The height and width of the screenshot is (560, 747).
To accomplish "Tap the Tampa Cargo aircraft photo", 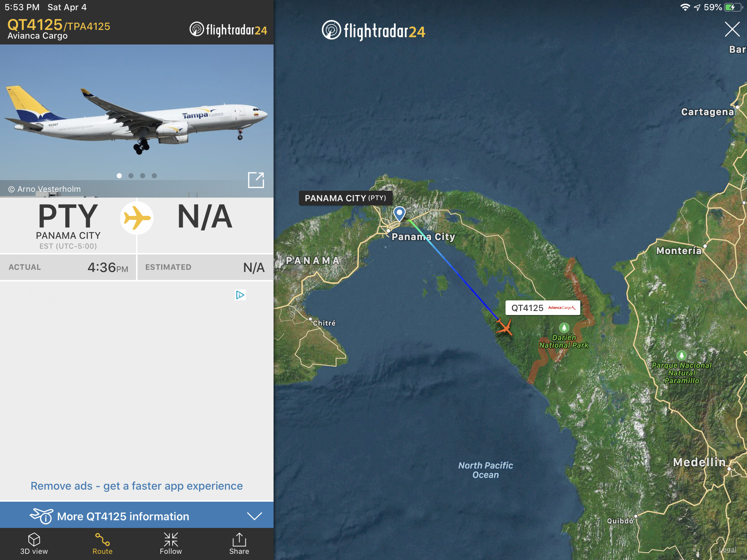I will pyautogui.click(x=137, y=121).
